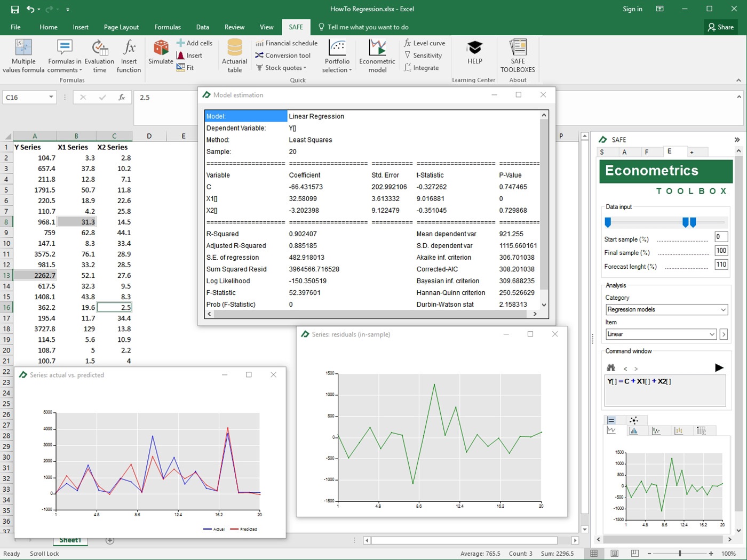Expand the formula bar

[x=738, y=97]
